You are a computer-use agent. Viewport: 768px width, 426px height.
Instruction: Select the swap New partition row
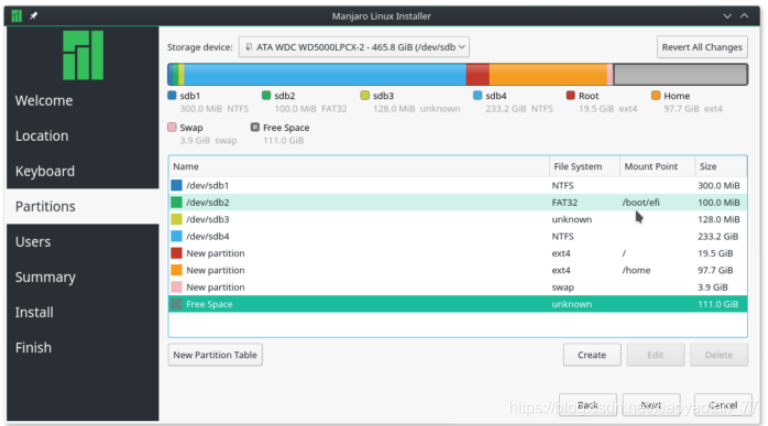tap(457, 287)
